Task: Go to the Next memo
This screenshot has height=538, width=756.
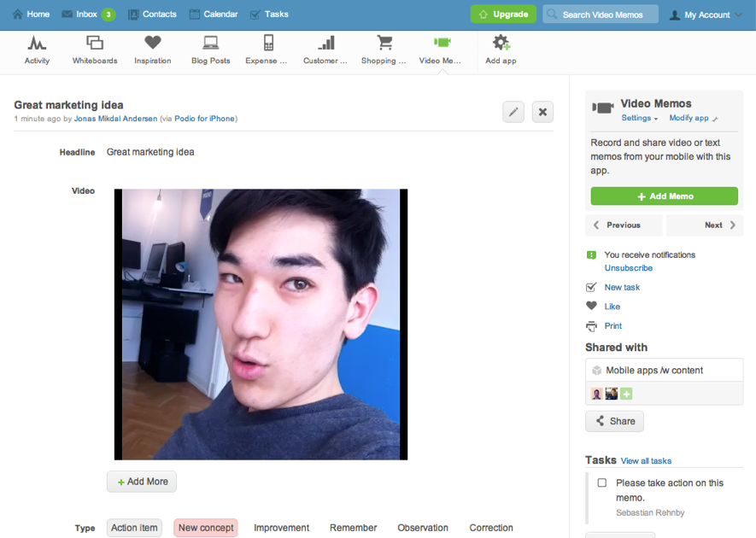Action: pos(720,225)
